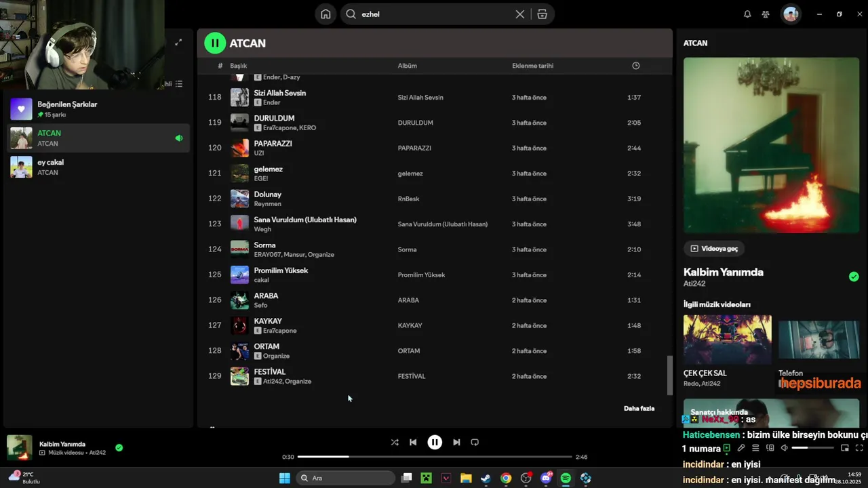Pause playback in the bottom player
The image size is (868, 488).
(435, 443)
